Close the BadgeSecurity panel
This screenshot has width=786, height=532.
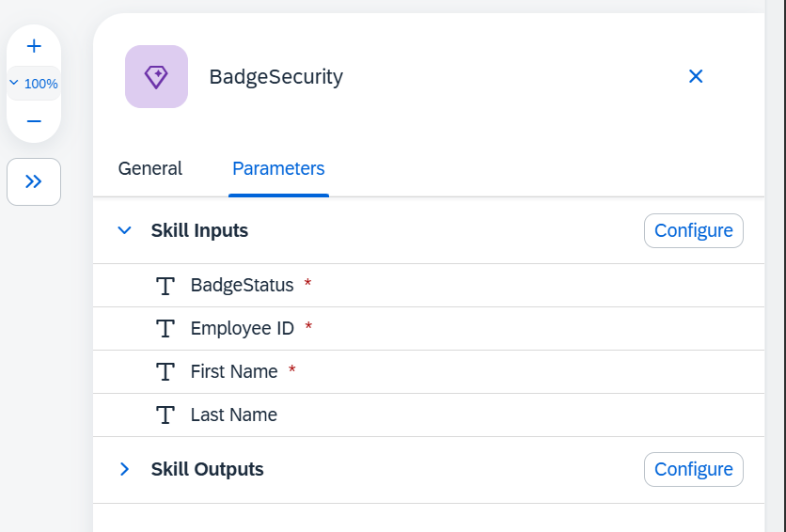point(695,76)
